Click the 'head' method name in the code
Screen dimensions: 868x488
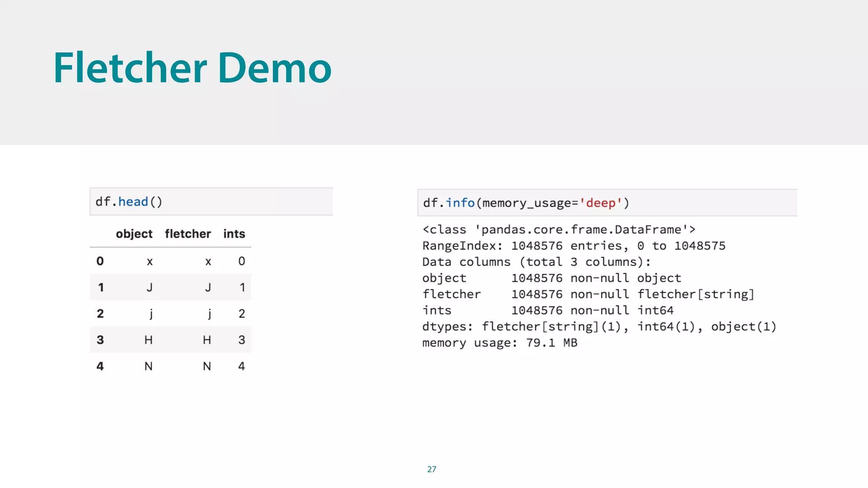click(x=133, y=202)
